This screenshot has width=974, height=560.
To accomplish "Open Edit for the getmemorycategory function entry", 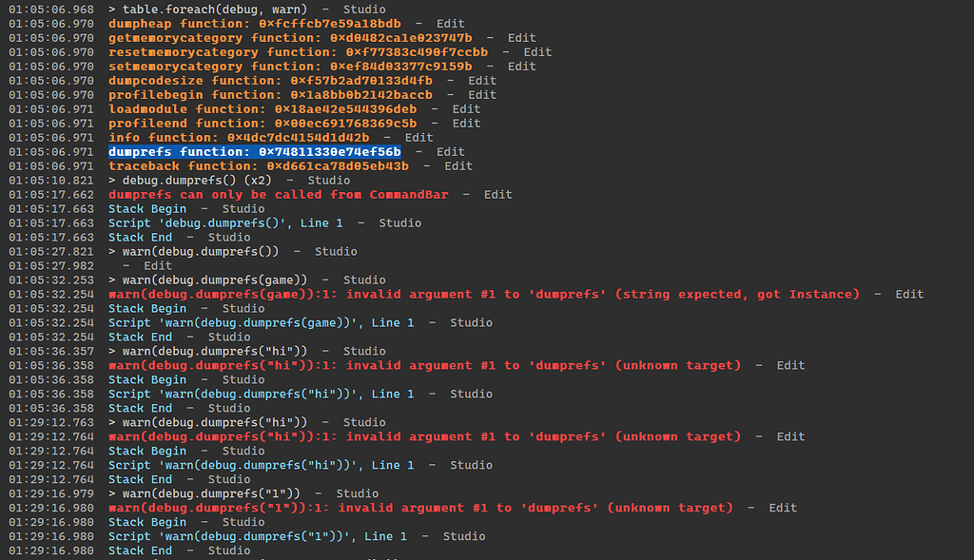I will click(521, 37).
